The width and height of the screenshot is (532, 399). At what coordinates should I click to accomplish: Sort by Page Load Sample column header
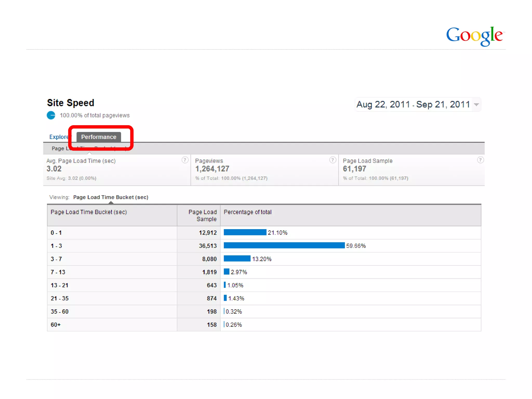[x=202, y=215]
